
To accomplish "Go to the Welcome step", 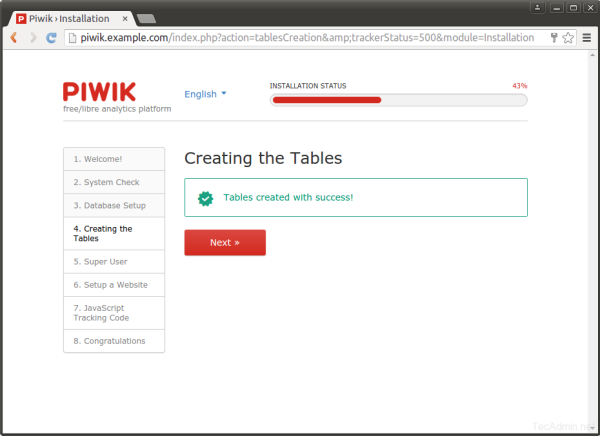I will tap(98, 159).
